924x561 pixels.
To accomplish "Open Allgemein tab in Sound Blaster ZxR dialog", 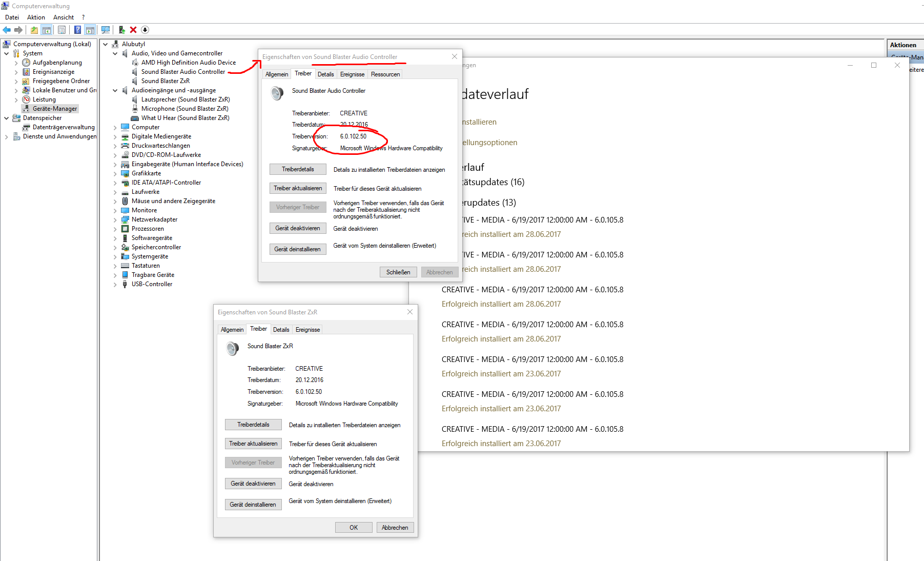I will coord(232,330).
